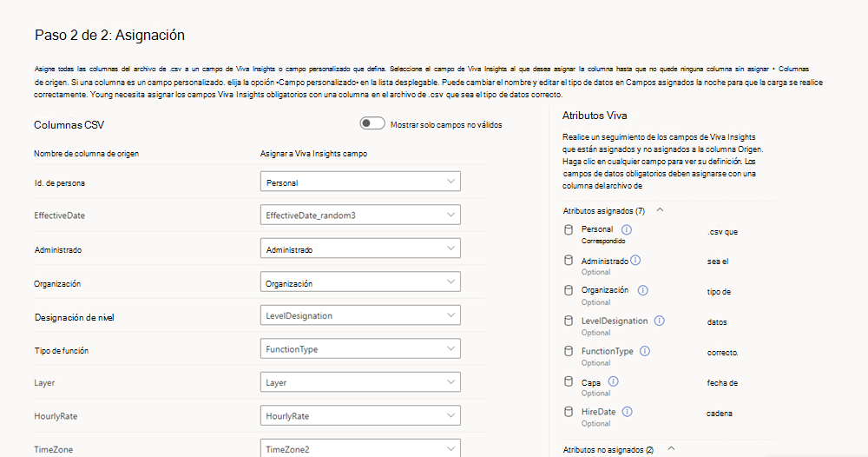This screenshot has height=457, width=868.
Task: Click the FunctionType attribute name
Action: 608,351
